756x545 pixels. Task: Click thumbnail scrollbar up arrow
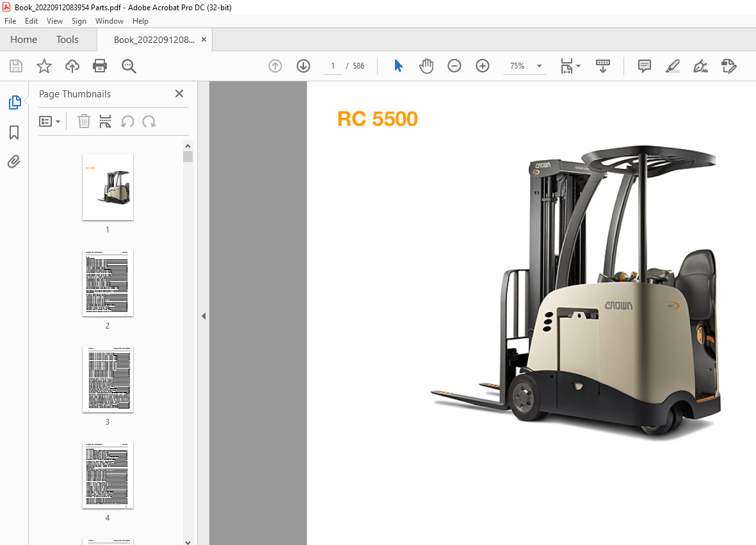(188, 145)
